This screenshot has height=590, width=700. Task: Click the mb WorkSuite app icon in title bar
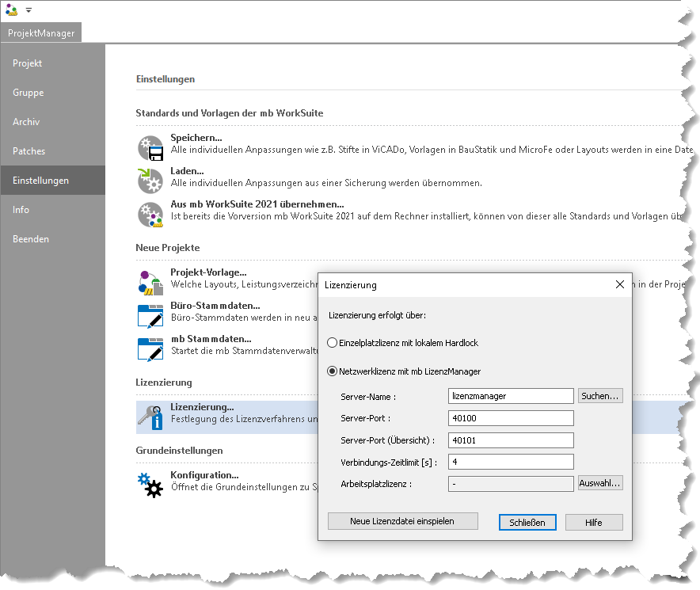[11, 10]
